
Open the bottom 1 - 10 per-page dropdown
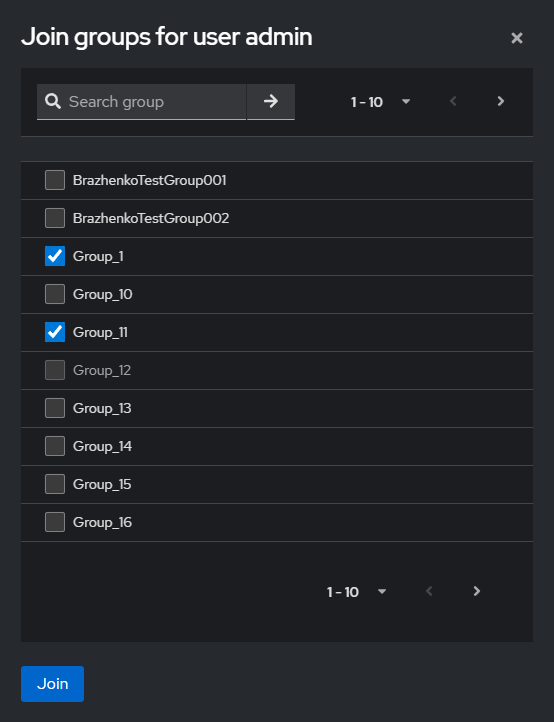(356, 592)
